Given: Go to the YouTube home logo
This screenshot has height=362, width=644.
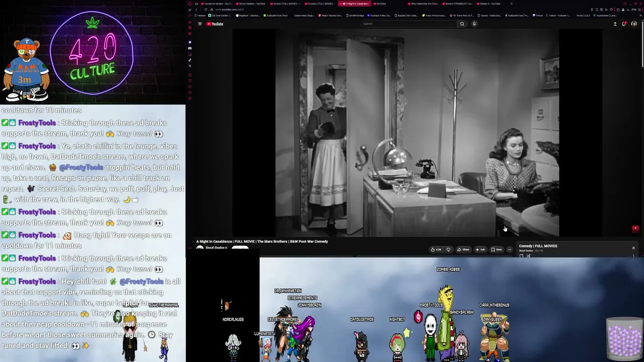Looking at the screenshot, I should pyautogui.click(x=215, y=24).
